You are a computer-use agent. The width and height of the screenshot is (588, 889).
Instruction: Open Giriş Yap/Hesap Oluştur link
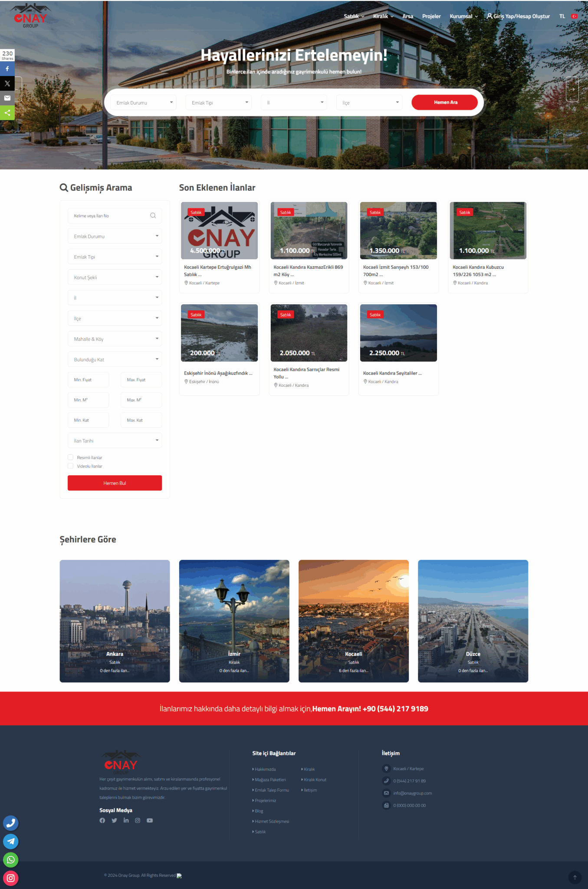click(x=518, y=16)
